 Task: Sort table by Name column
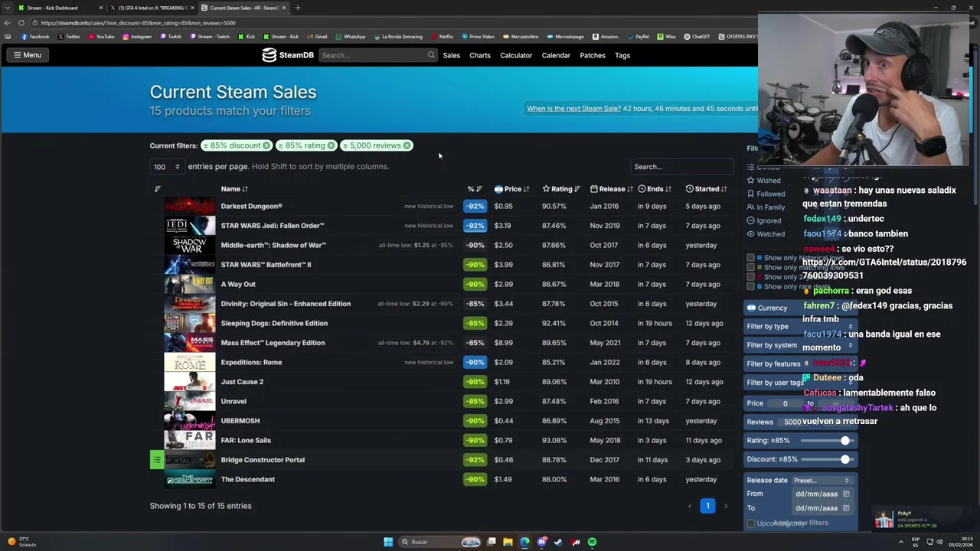[x=234, y=189]
